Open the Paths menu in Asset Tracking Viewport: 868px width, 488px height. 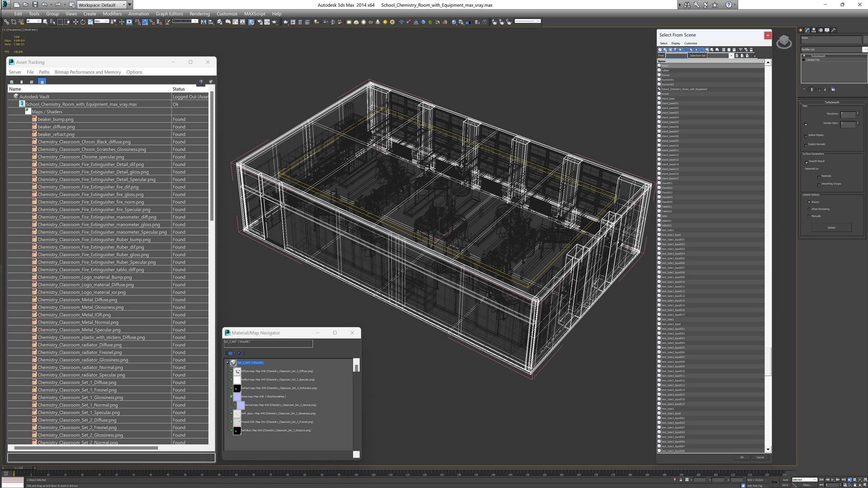44,72
